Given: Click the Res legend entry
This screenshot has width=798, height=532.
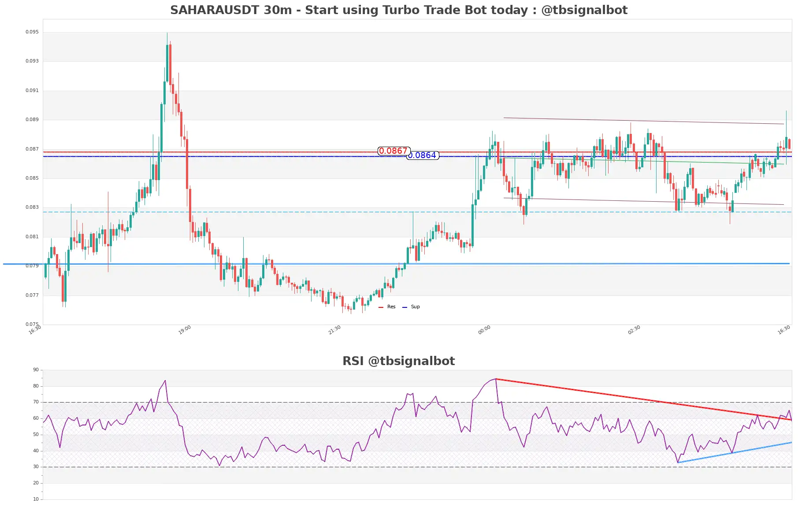Looking at the screenshot, I should pos(387,307).
